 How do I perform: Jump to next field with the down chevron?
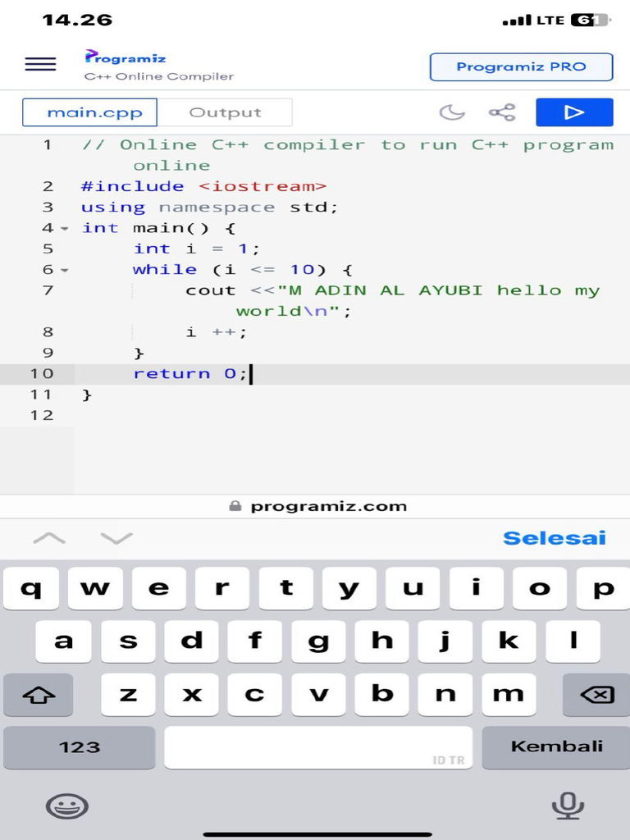click(x=116, y=538)
